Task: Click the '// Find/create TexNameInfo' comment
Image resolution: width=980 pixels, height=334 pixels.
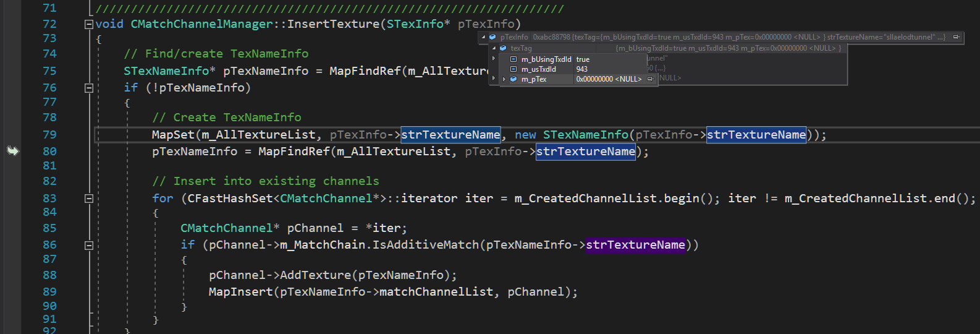Action: tap(216, 54)
